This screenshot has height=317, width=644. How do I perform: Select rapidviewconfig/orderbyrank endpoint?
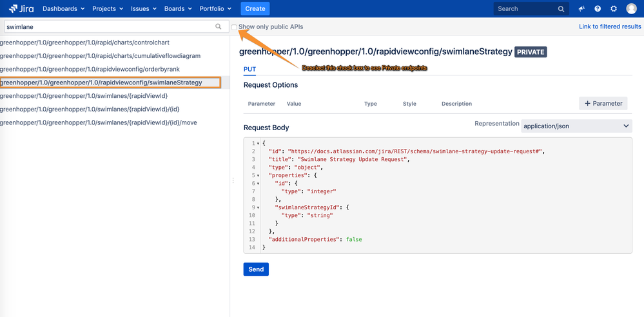[90, 69]
